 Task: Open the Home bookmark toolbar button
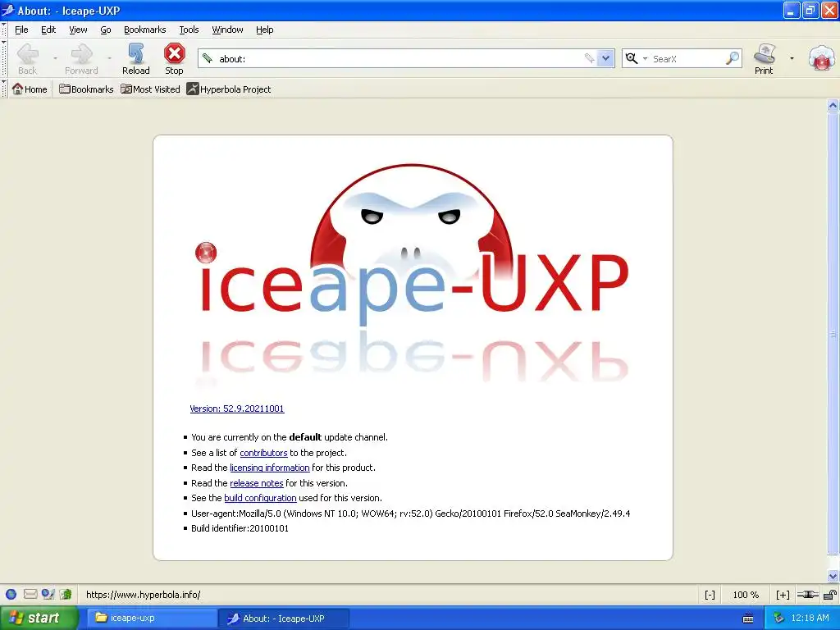[x=30, y=89]
